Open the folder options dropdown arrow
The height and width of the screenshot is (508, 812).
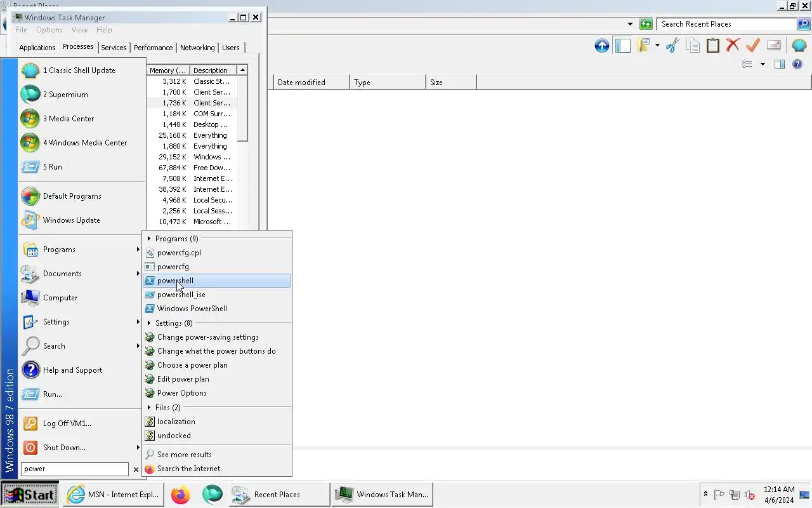[657, 46]
